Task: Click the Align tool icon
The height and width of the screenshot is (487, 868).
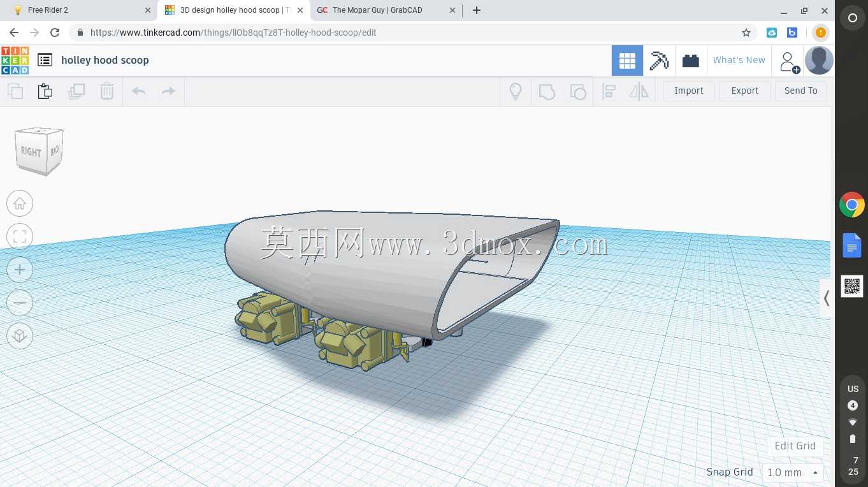Action: coord(609,91)
